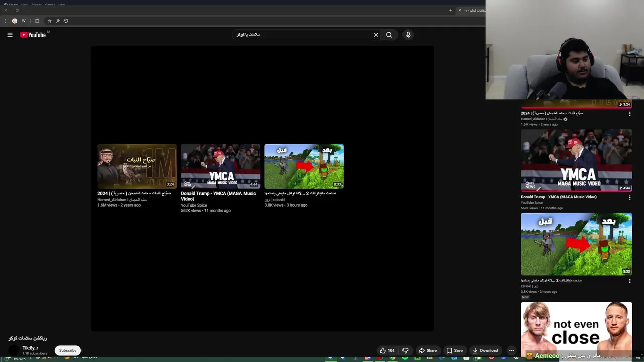Open Chrome media controls icon

pyautogui.click(x=24, y=21)
